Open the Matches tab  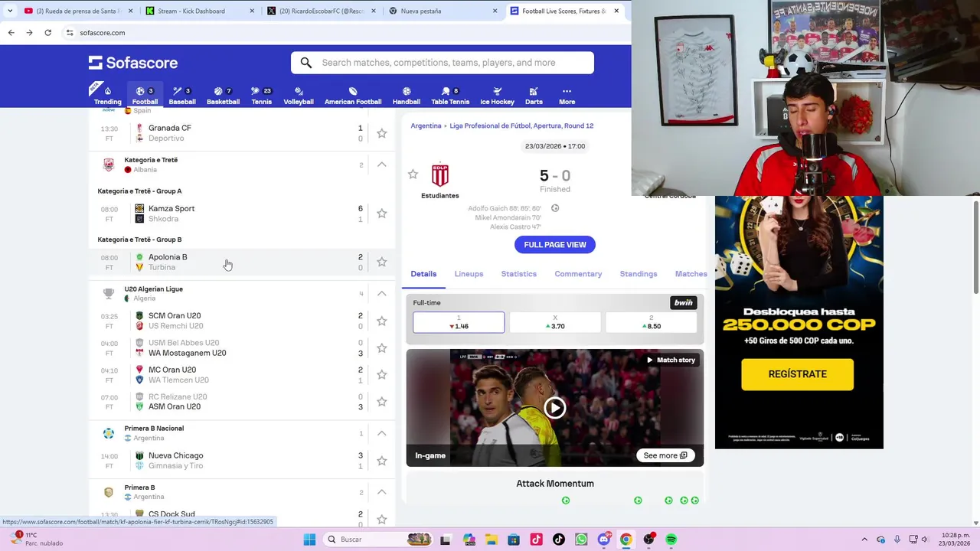[x=691, y=274]
